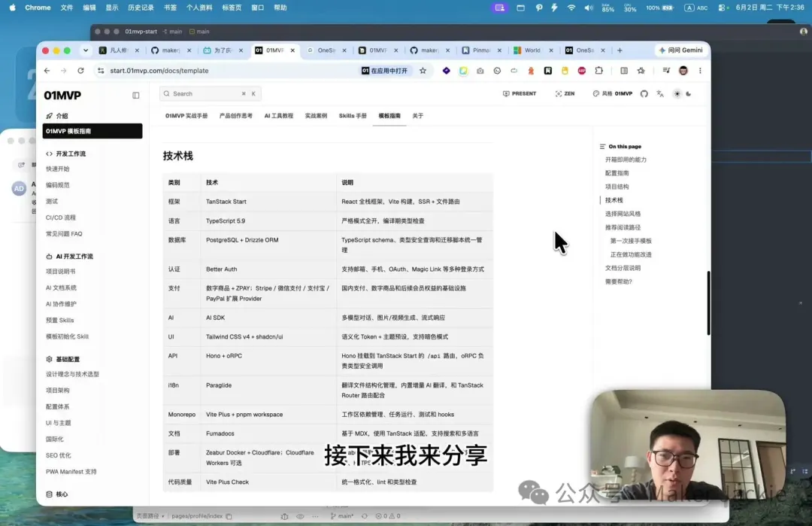The image size is (812, 526).
Task: Open CI/CD 流程 in sidebar
Action: tap(61, 217)
